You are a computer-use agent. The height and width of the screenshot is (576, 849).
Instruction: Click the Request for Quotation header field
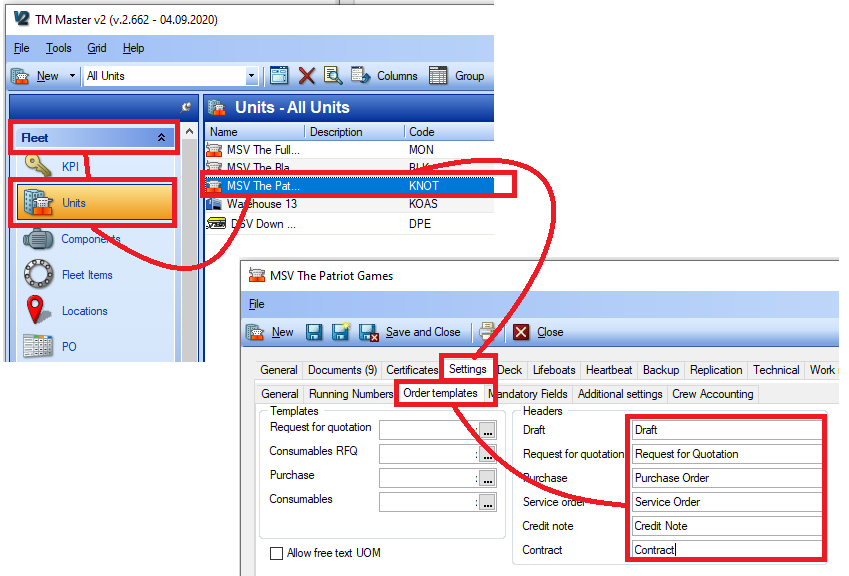(726, 454)
